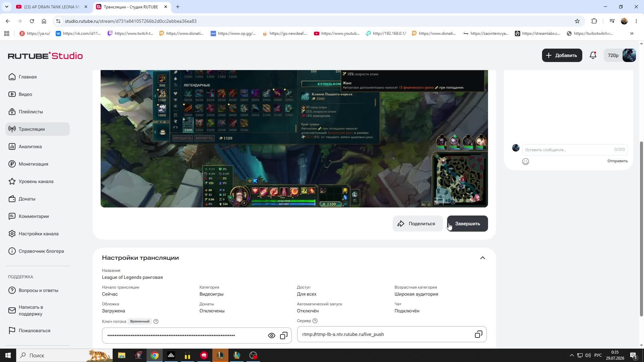This screenshot has height=362, width=644.
Task: Open the volume control in tray
Action: 588,355
